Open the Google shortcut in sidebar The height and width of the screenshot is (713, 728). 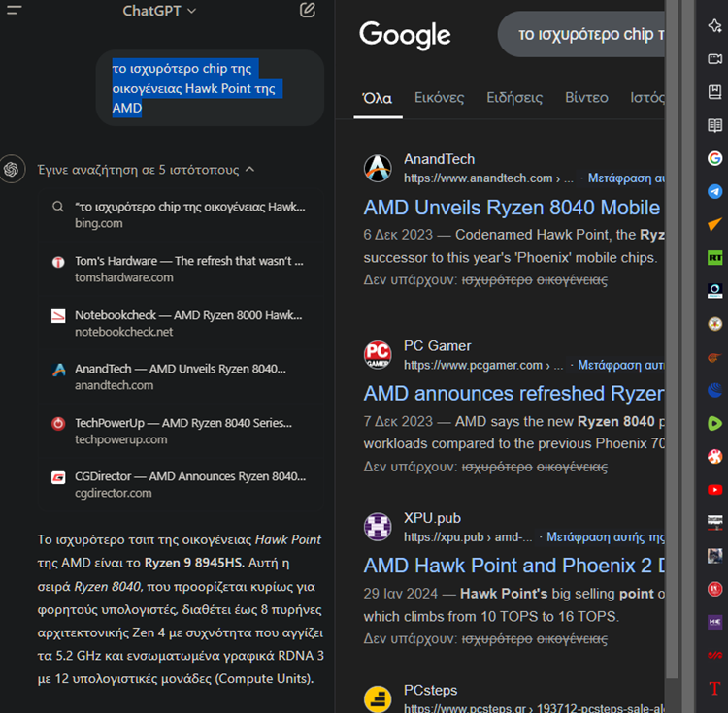point(714,158)
